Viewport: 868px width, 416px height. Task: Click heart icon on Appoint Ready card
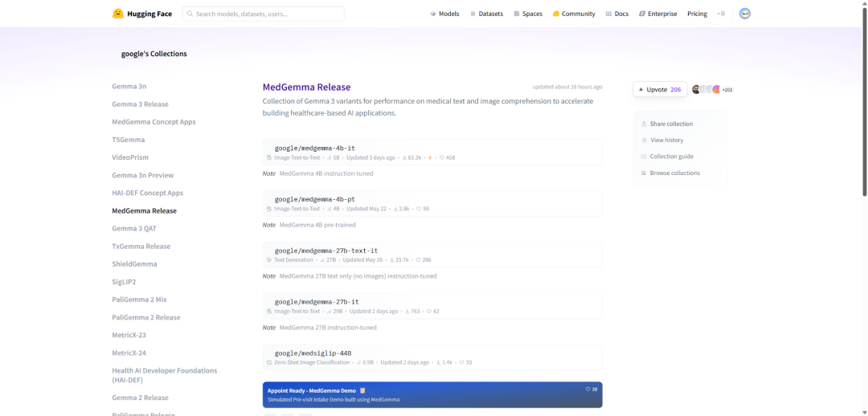[x=588, y=389]
